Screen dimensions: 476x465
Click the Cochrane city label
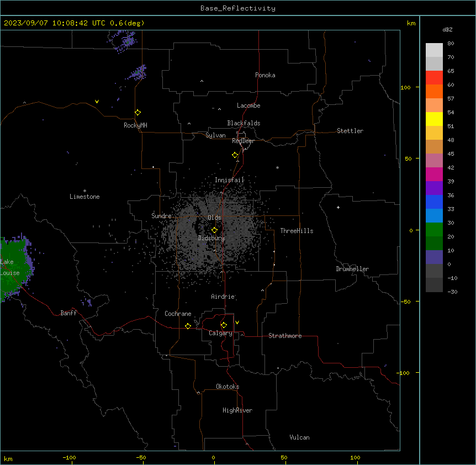point(178,314)
